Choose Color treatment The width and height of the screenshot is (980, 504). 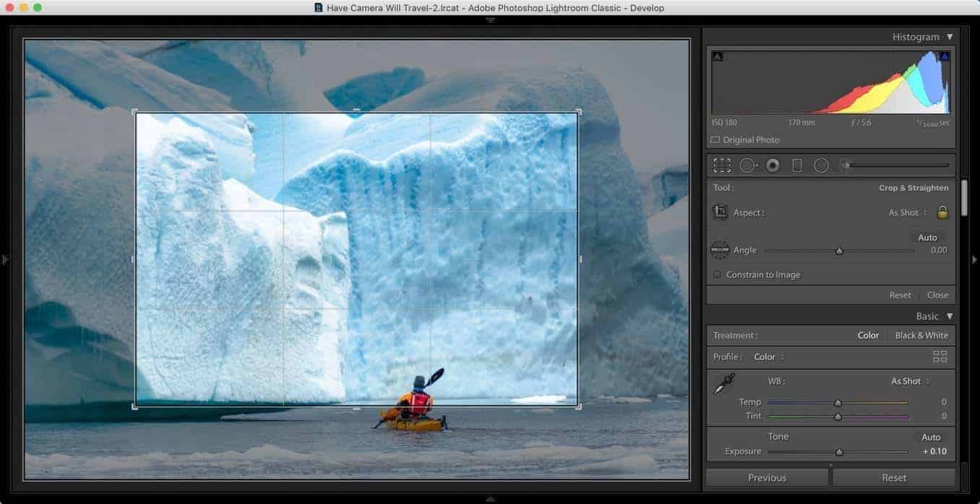(x=868, y=335)
